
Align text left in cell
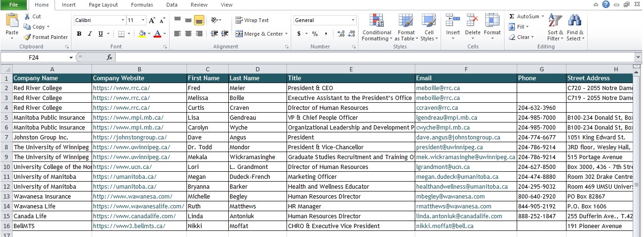(x=178, y=34)
